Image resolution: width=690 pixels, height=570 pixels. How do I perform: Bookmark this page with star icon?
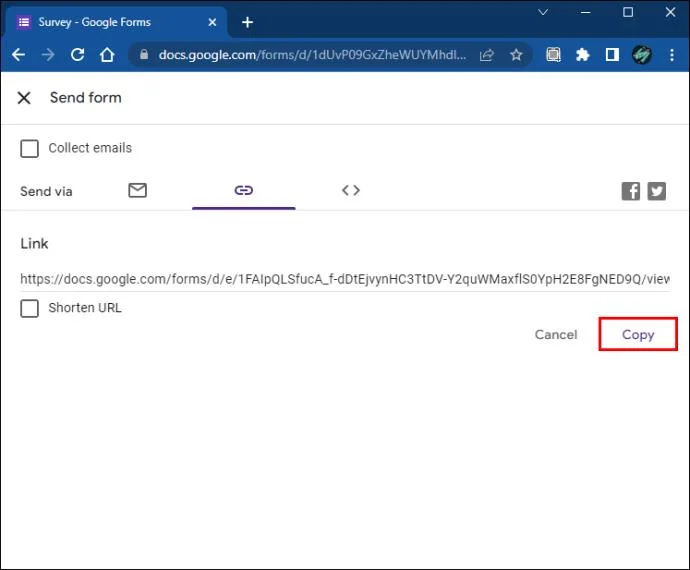[x=516, y=55]
